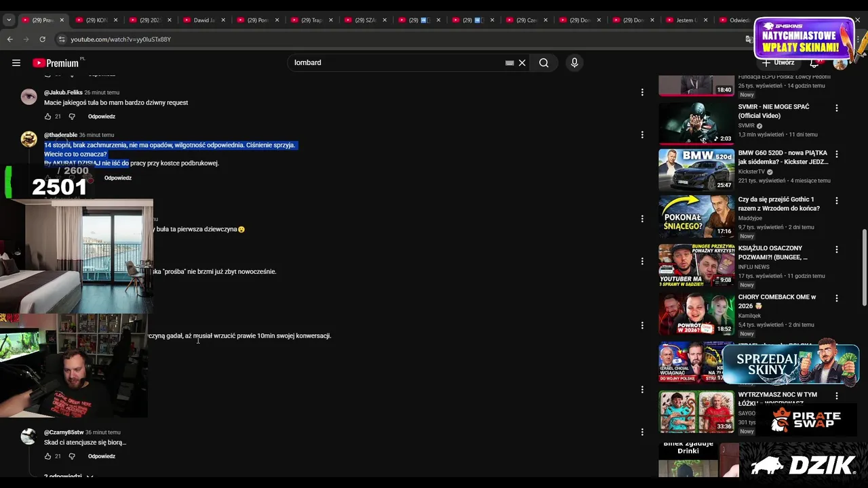Open options for the Gothic 1 Wrzód video
Image resolution: width=868 pixels, height=488 pixels.
coord(837,201)
